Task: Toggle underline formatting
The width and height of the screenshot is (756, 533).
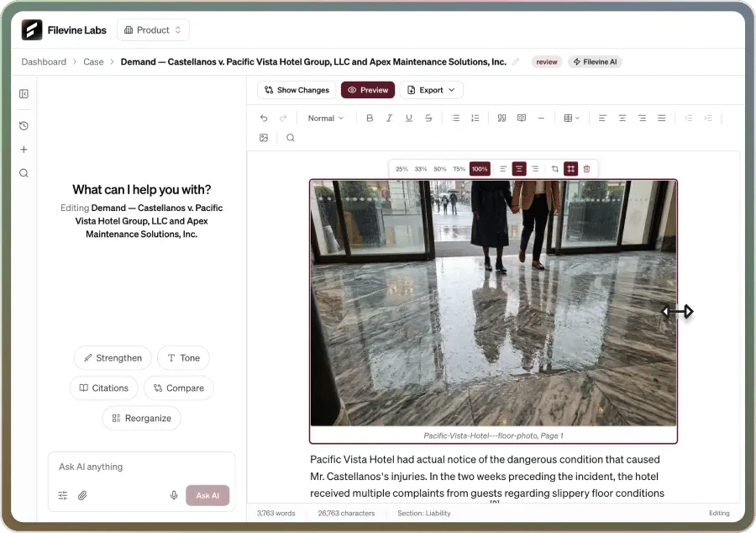Action: (409, 119)
